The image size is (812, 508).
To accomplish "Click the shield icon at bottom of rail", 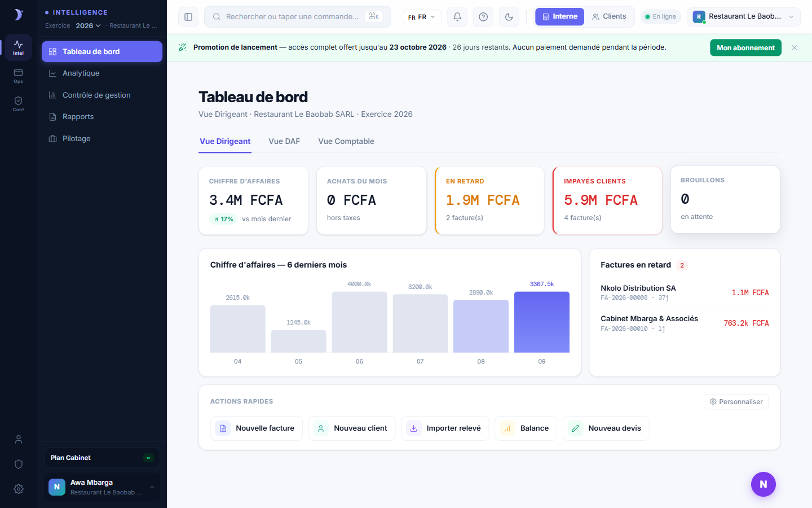I will 19,464.
